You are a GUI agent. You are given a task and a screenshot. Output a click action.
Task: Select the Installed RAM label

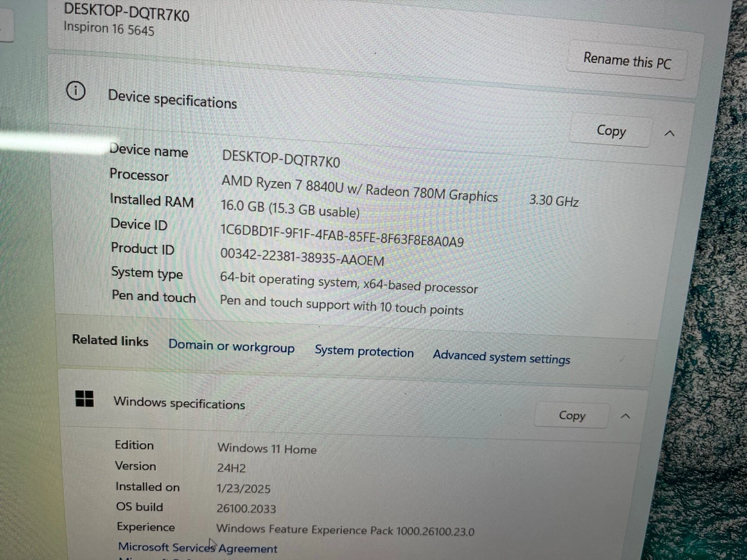[152, 201]
